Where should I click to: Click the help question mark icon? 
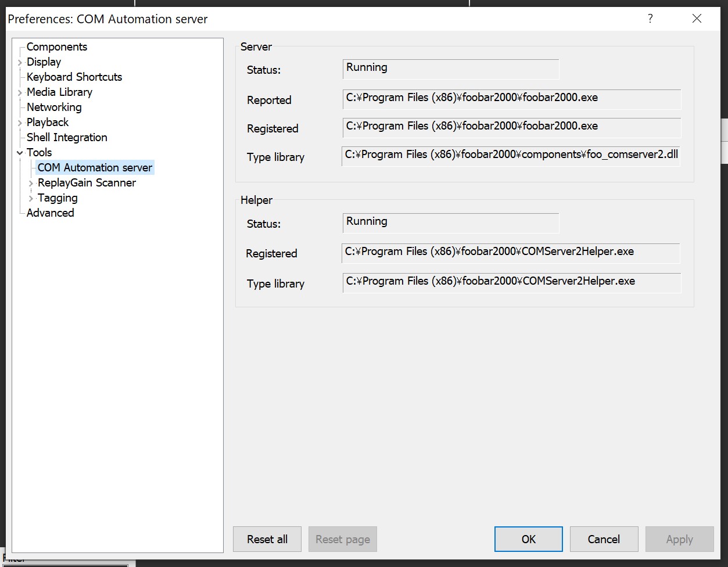pyautogui.click(x=650, y=19)
